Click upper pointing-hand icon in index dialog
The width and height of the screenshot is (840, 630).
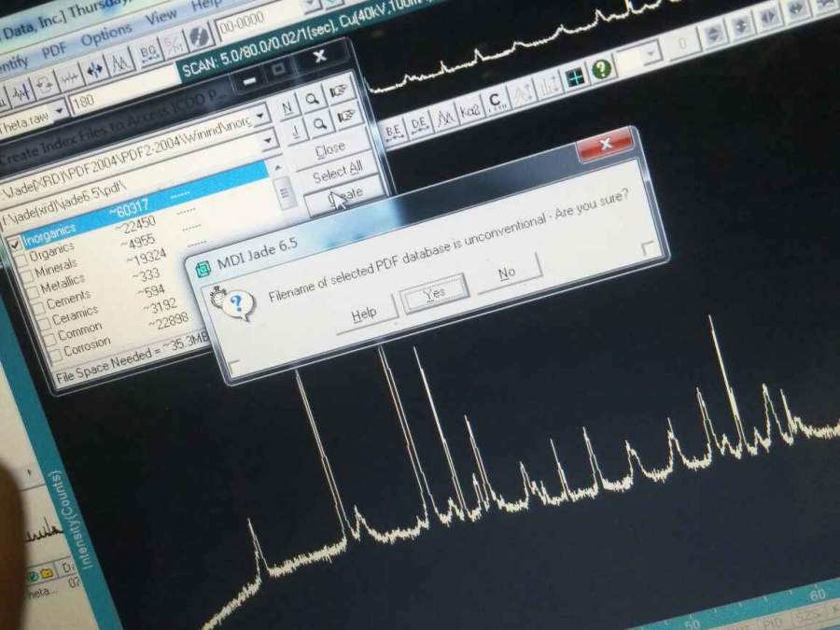pyautogui.click(x=339, y=91)
